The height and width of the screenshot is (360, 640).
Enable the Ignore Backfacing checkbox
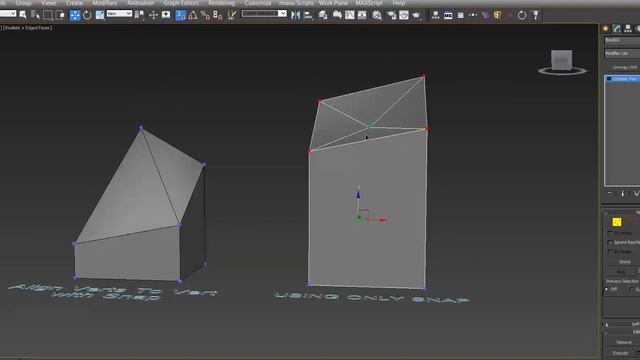(x=610, y=242)
